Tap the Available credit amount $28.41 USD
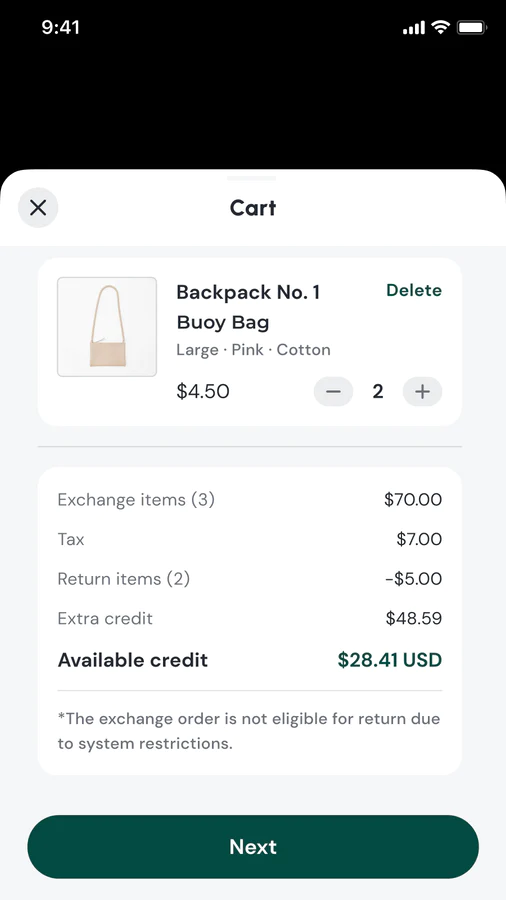The height and width of the screenshot is (900, 506). [x=390, y=660]
